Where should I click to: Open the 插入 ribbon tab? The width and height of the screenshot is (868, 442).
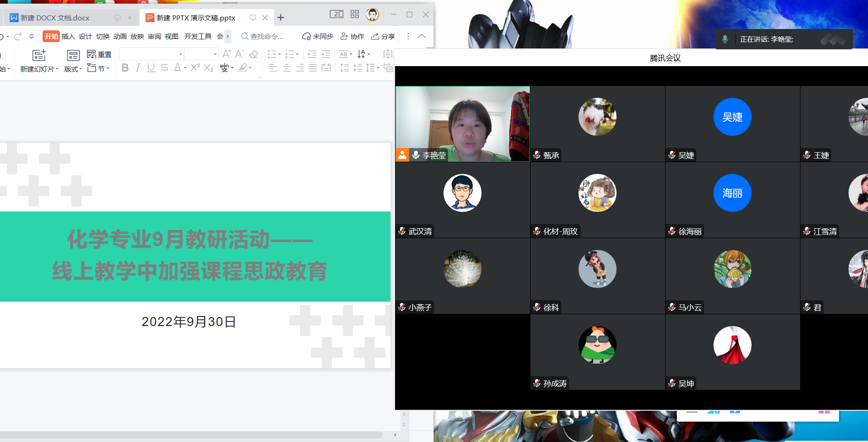click(68, 36)
